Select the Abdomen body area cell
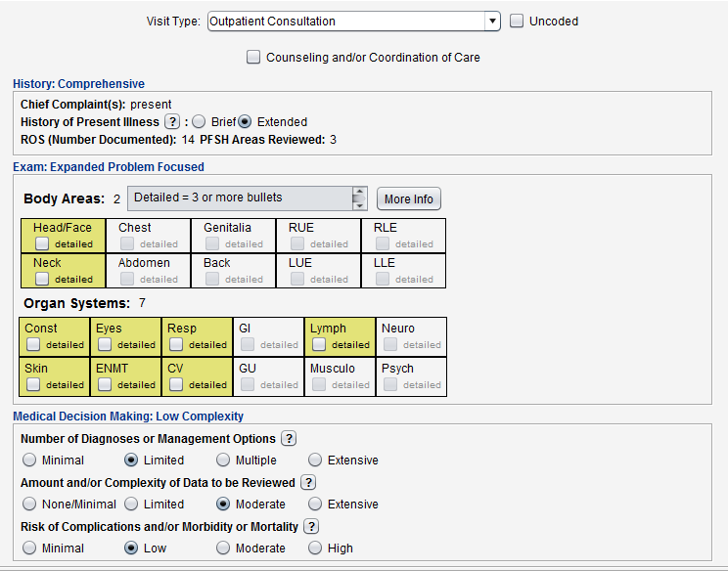 (148, 271)
